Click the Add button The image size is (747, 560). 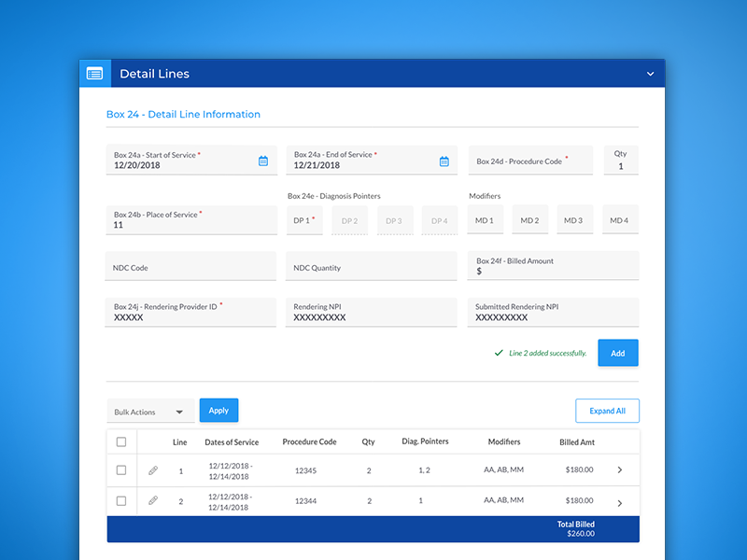[617, 353]
